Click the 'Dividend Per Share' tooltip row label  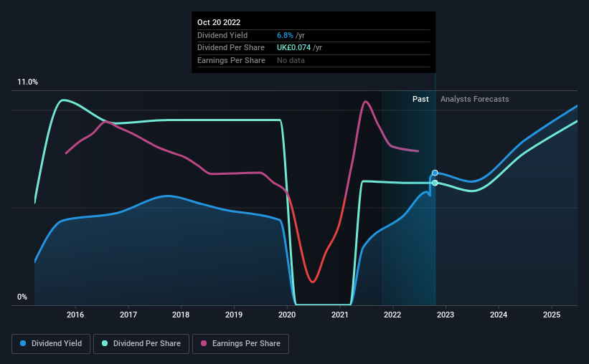point(231,48)
